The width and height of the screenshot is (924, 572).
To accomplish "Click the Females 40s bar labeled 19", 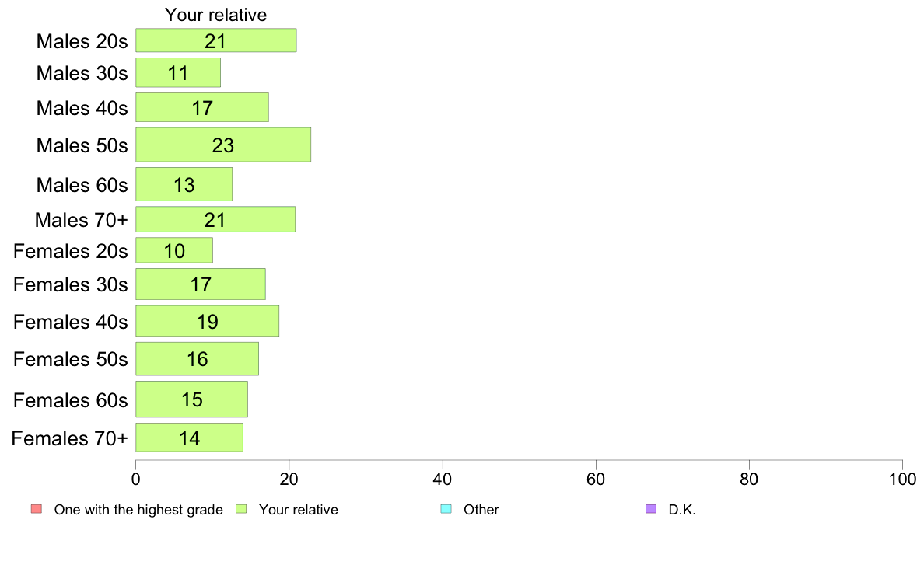I will coord(208,321).
